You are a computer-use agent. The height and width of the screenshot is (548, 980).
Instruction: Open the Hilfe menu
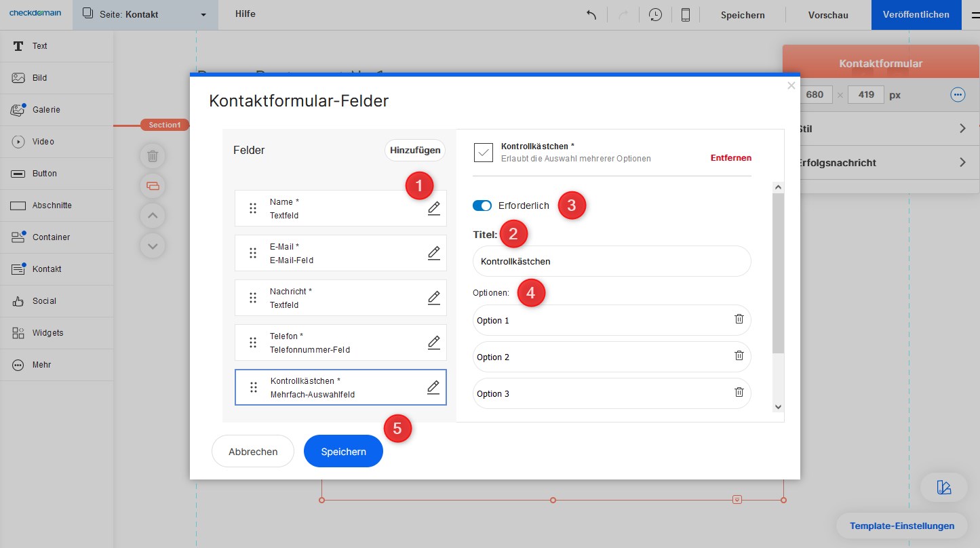[246, 14]
